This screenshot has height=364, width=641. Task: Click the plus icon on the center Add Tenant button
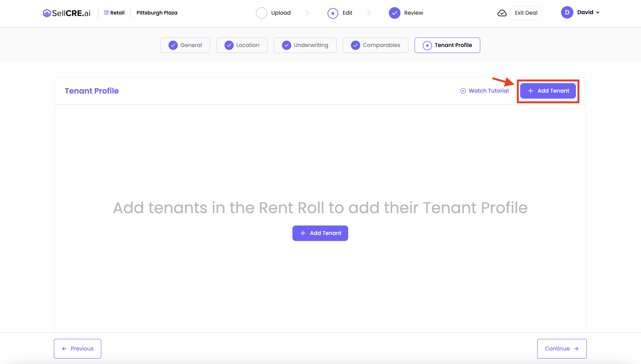click(303, 233)
